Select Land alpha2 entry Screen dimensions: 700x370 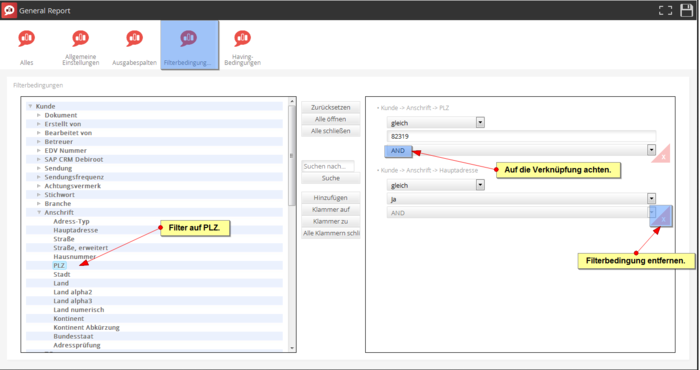coord(73,292)
